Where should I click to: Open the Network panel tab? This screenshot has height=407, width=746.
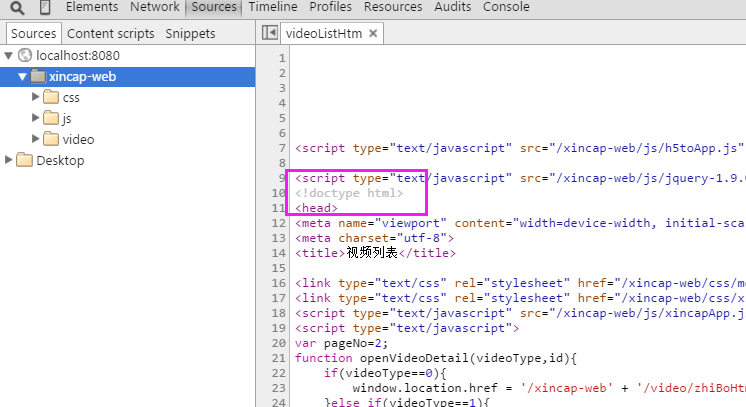(x=155, y=7)
